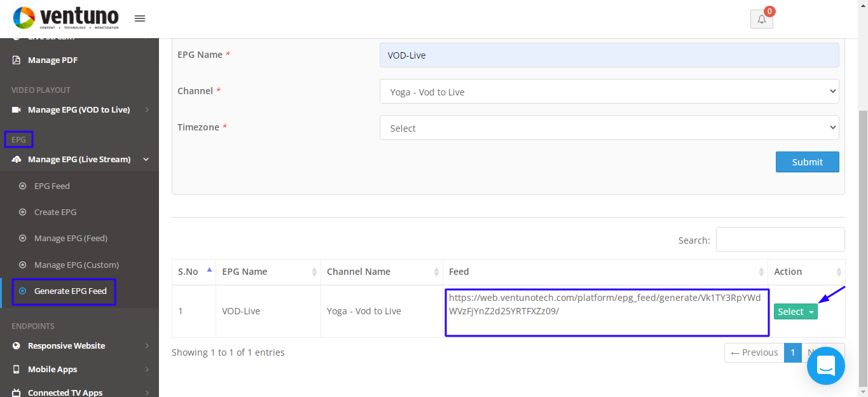Sort table by Action column
This screenshot has height=397, width=868.
coord(839,272)
